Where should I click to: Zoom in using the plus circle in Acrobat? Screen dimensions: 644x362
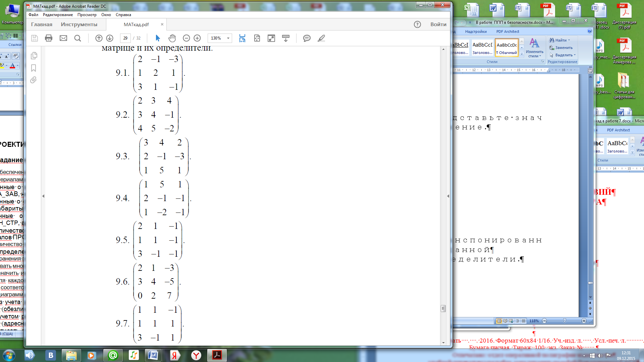coord(197,38)
